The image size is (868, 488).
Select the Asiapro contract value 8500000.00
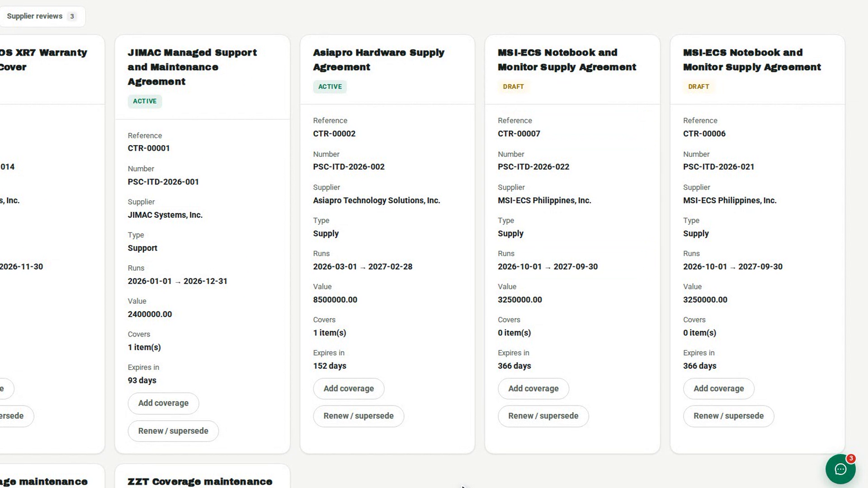coord(335,300)
